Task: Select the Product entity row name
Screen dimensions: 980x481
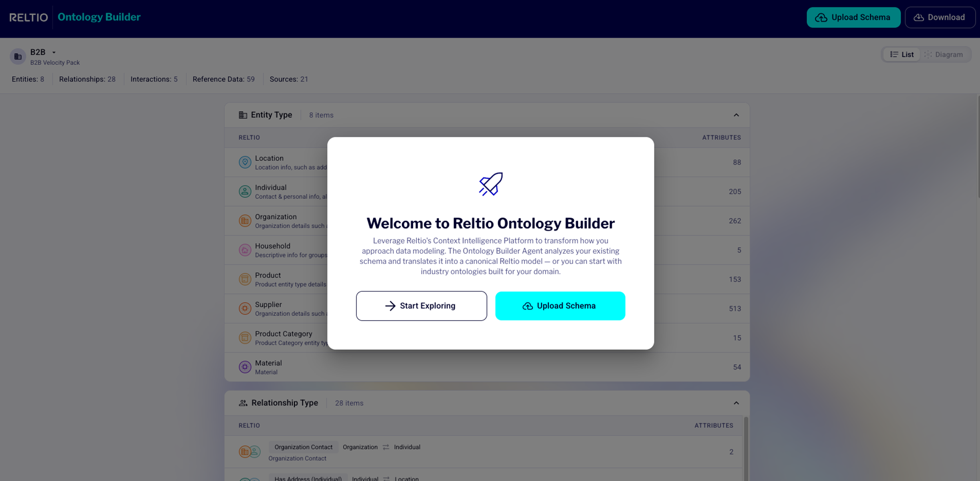Action: click(x=268, y=275)
